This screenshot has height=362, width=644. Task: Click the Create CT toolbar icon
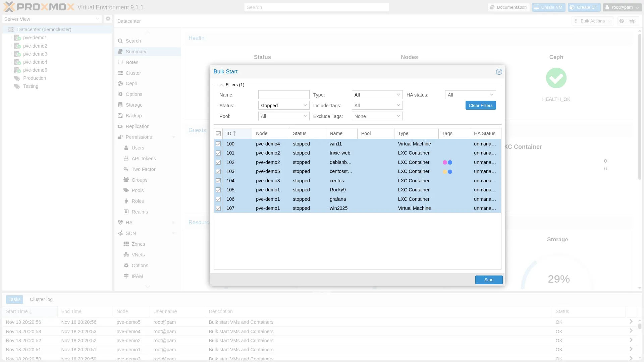583,7
